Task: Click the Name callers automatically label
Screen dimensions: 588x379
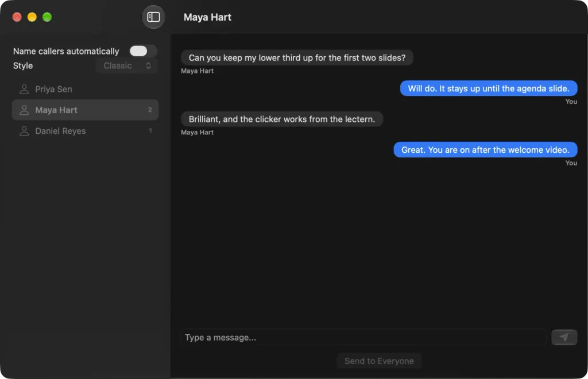Action: pos(66,51)
